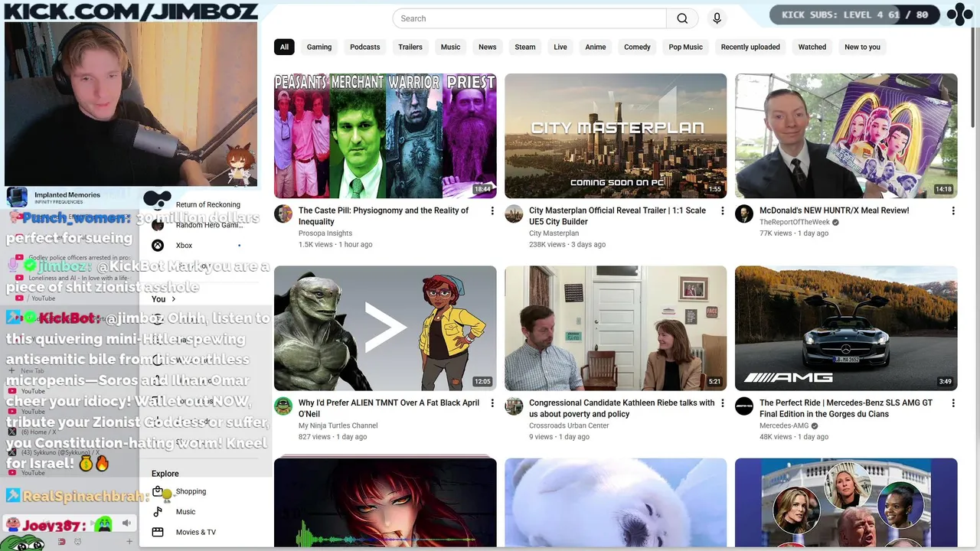980x551 pixels.
Task: Open The Perfect Ride Mercedes-Benz SLS title
Action: 846,408
